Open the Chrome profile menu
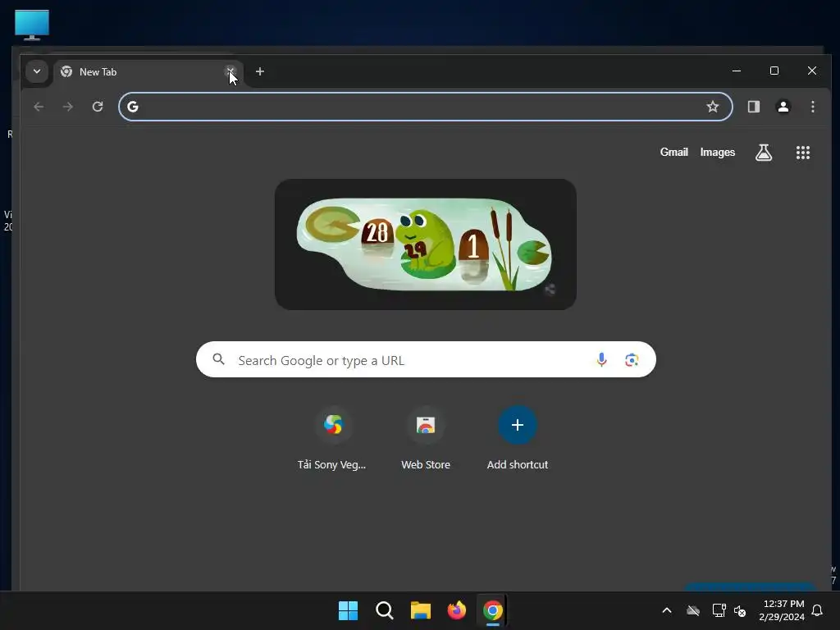840x630 pixels. pos(783,107)
